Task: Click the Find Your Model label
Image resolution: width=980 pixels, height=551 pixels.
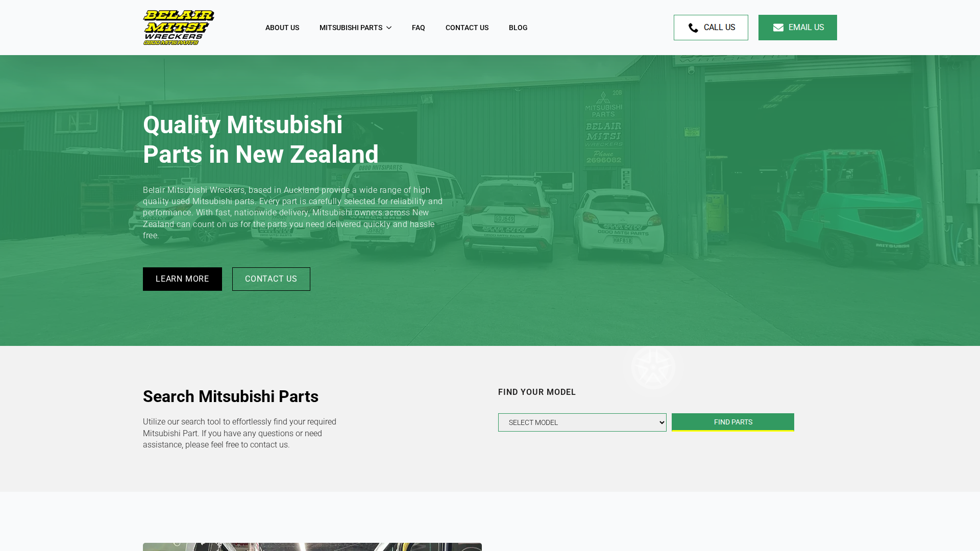Action: [x=537, y=392]
